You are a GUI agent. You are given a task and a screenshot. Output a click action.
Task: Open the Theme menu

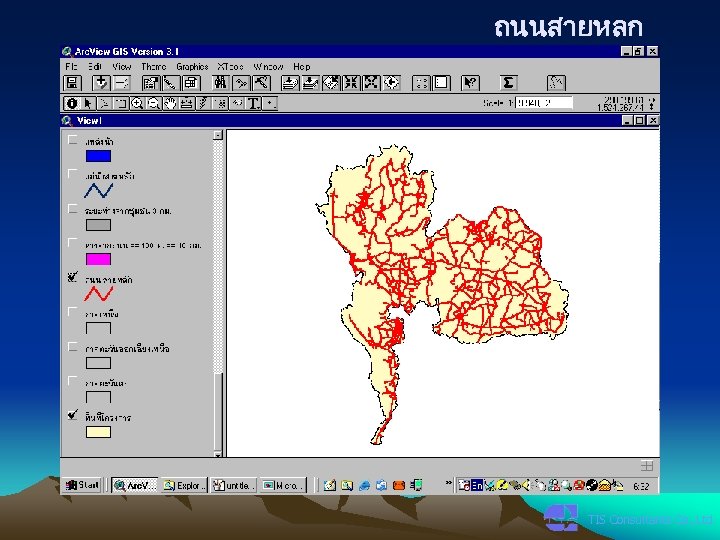point(153,67)
